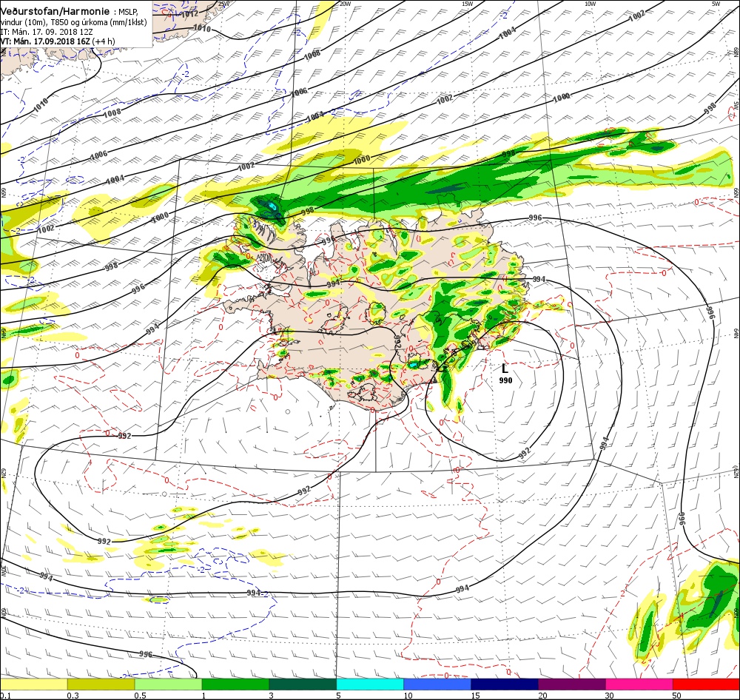Choose the purple 20 mm legend swatch
740x700 pixels.
click(x=571, y=684)
